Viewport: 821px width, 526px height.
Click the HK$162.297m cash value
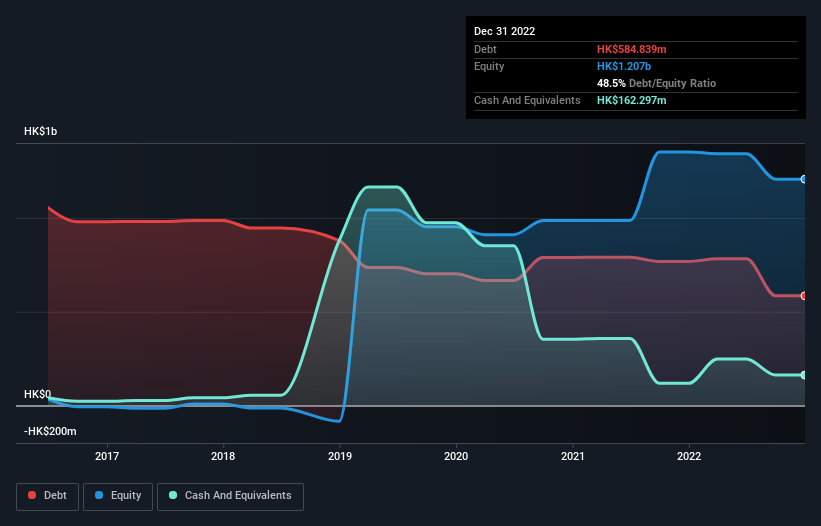(x=631, y=100)
